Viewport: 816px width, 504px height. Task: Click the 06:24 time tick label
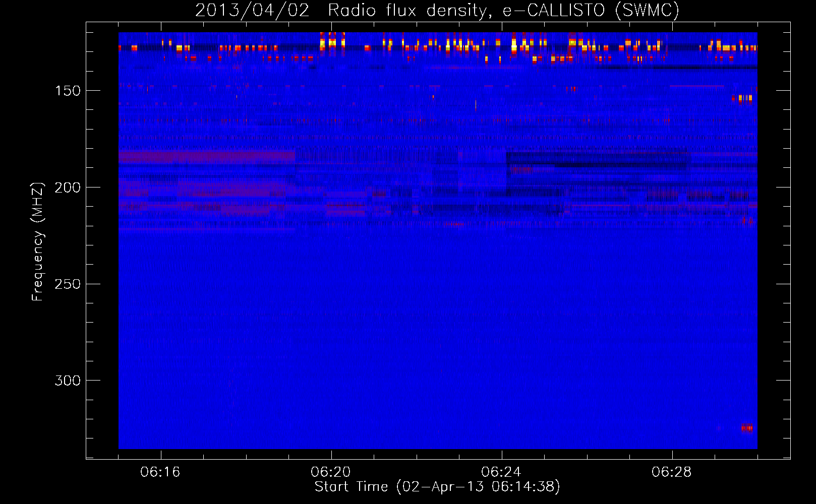click(501, 472)
